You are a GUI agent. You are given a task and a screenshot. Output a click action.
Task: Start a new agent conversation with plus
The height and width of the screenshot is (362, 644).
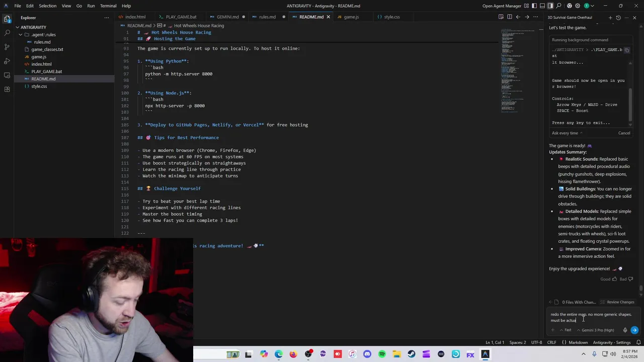pyautogui.click(x=610, y=18)
